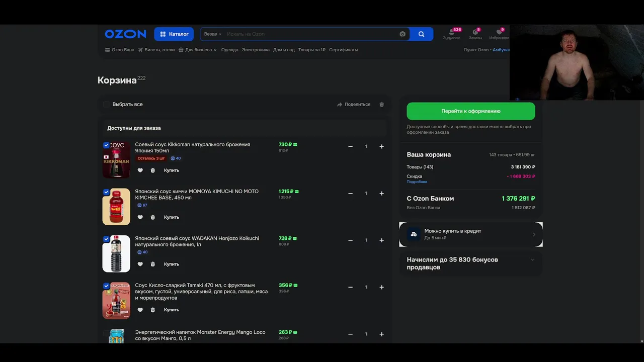
Task: Uncheck the Kikkoman soy sauce checkbox
Action: pyautogui.click(x=106, y=145)
